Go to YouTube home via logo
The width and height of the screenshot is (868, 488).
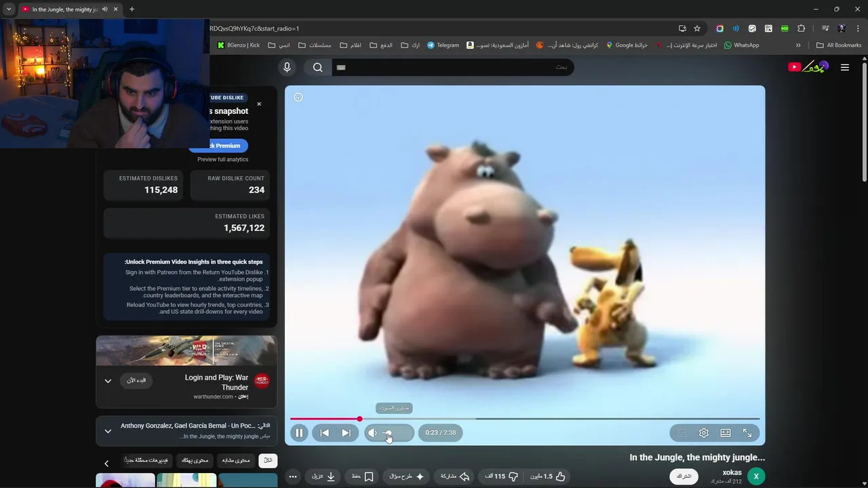(808, 66)
